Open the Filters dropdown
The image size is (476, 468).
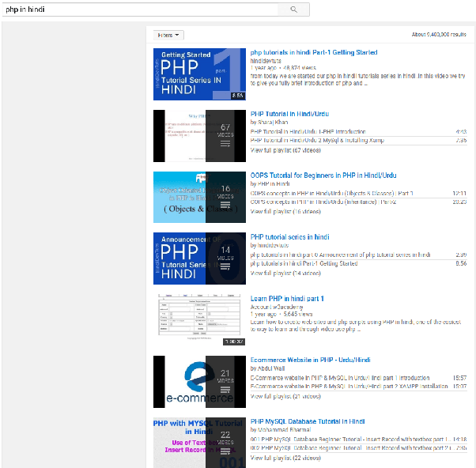click(x=168, y=36)
